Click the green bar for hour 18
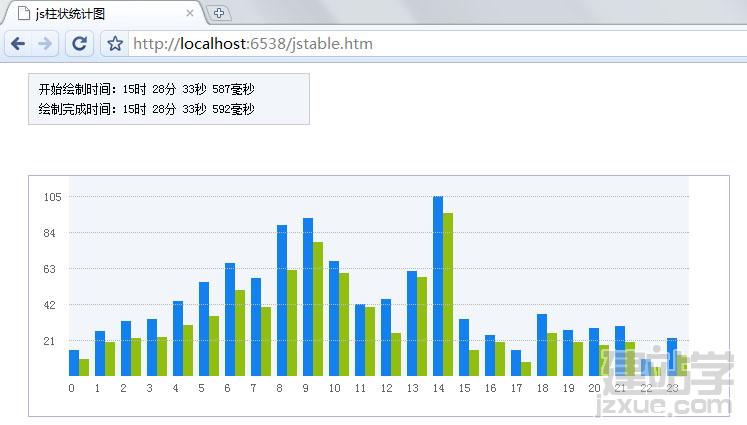Viewport: 747px width, 425px height. [x=552, y=354]
